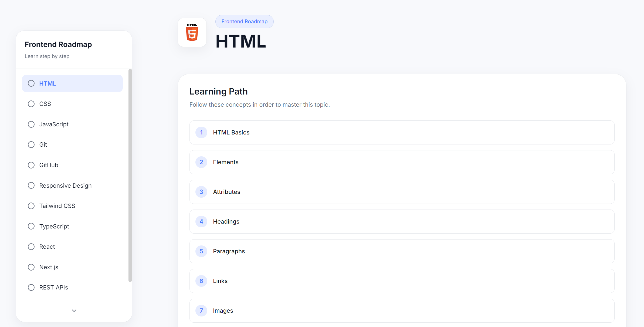Click the "Learn step by step" subtitle
644x327 pixels.
(47, 56)
